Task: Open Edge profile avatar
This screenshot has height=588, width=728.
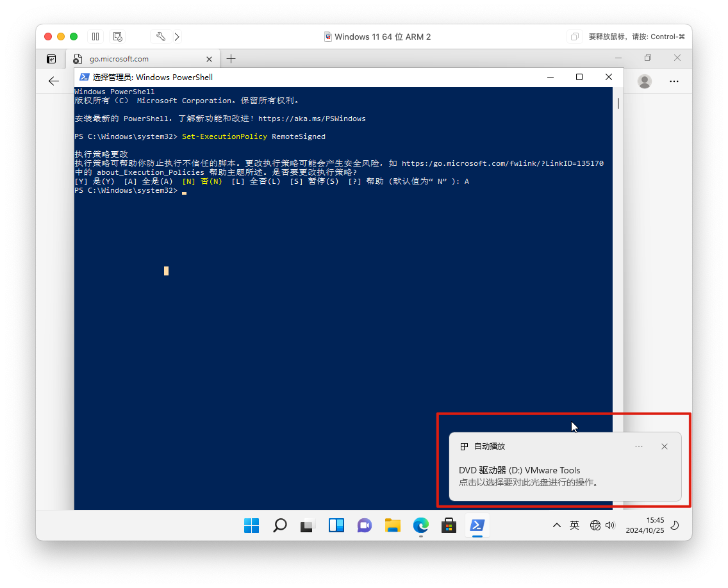Action: tap(645, 81)
